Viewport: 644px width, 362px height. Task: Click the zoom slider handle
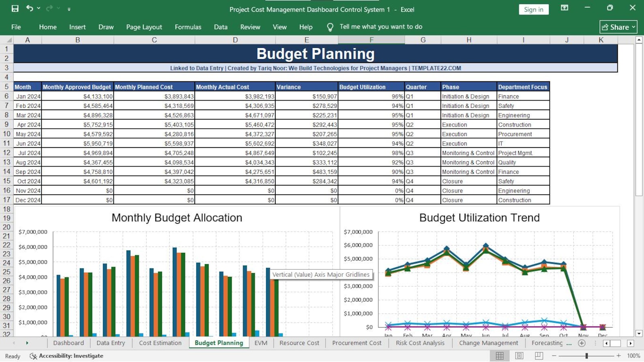point(586,356)
